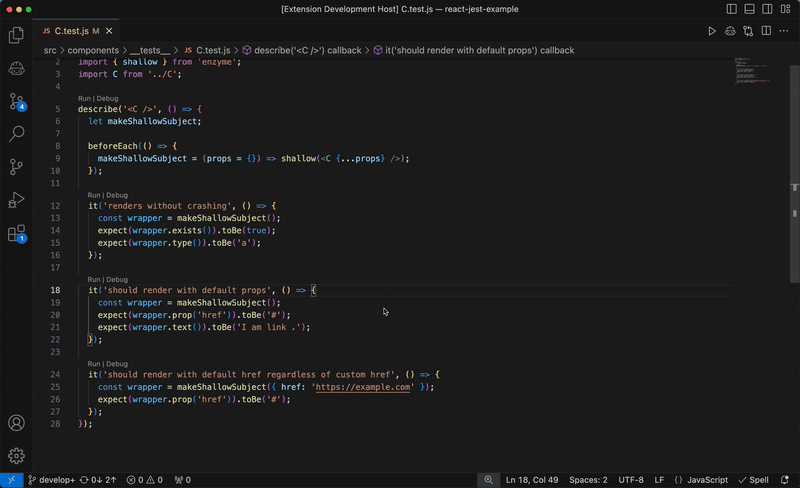
Task: Toggle the bottom Panel layout icon
Action: point(749,9)
